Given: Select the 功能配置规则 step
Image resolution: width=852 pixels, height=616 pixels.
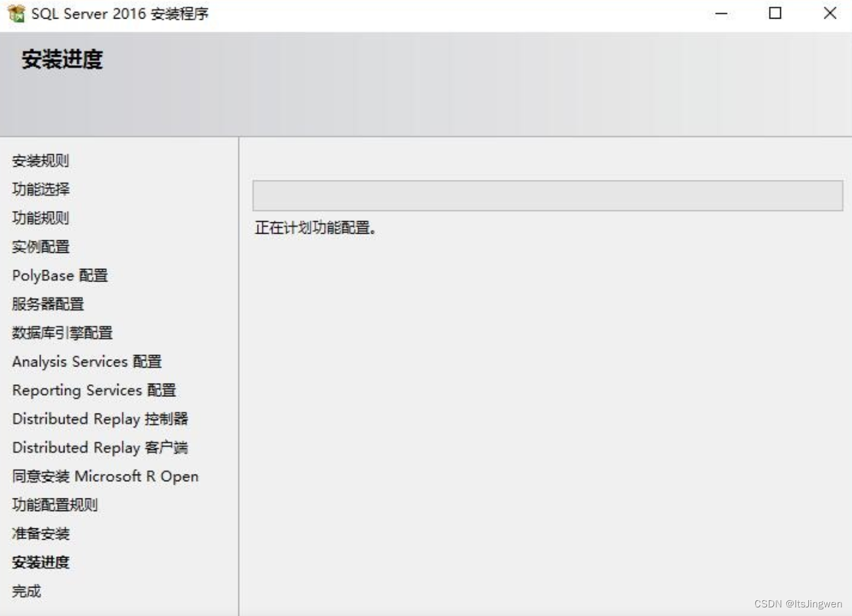Looking at the screenshot, I should [x=55, y=504].
